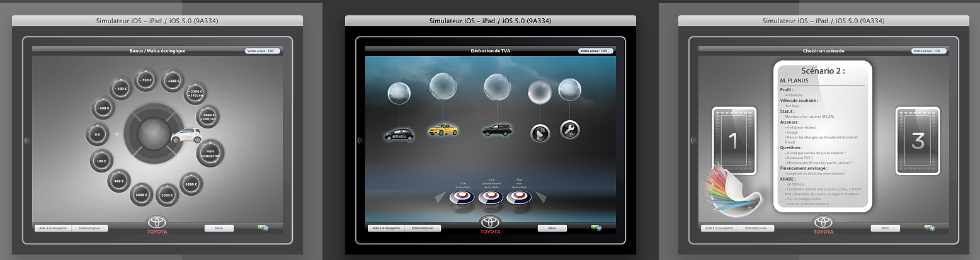Click left triangle pointer on ecological wheel
This screenshot has height=260, width=980.
coord(115,134)
